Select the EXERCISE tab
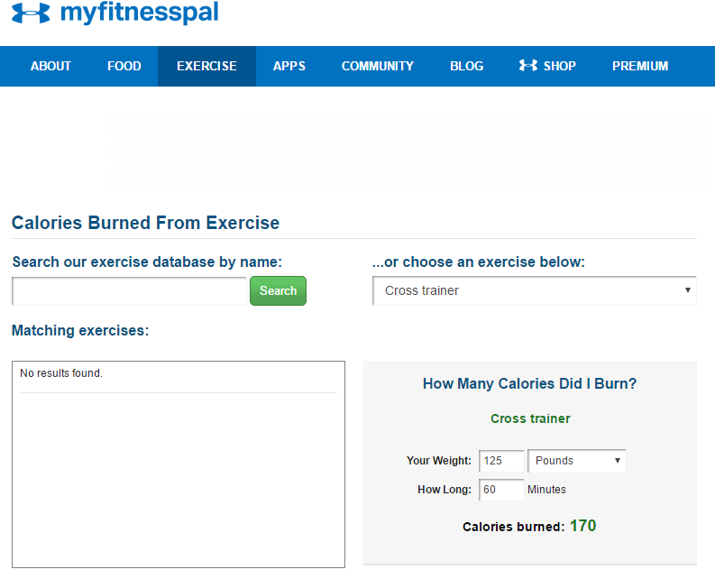 (x=206, y=66)
